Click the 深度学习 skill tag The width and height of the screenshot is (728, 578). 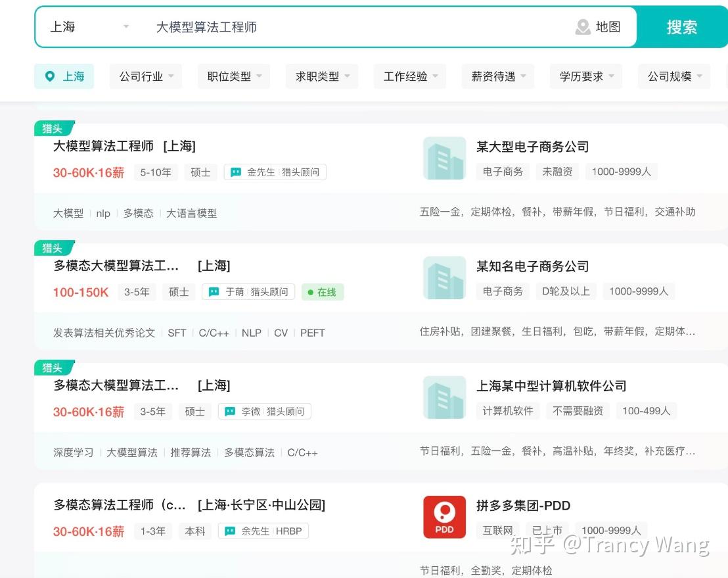74,452
